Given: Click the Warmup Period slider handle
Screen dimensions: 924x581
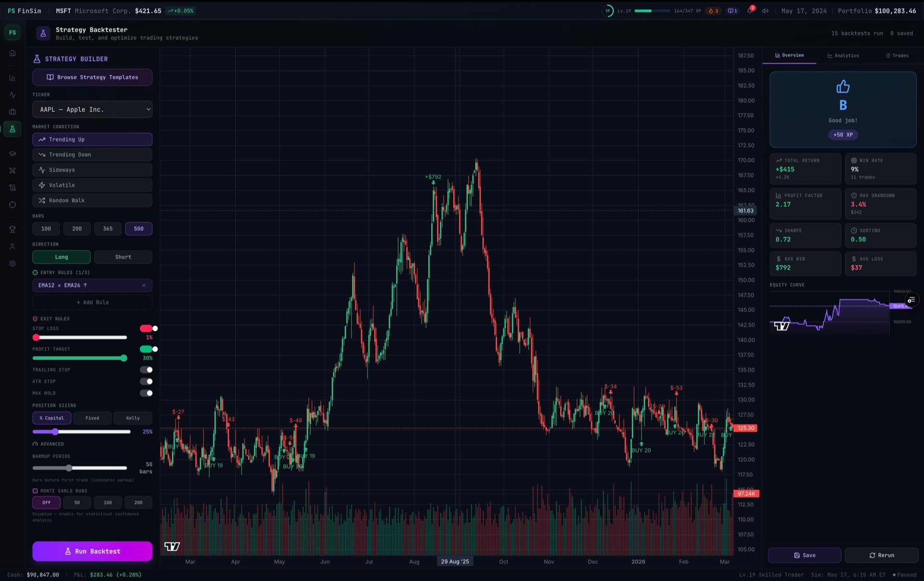Looking at the screenshot, I should 69,468.
